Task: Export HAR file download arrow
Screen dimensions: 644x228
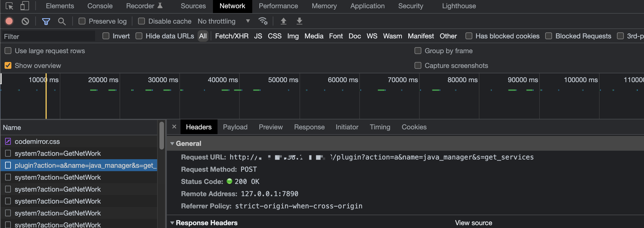Action: click(x=300, y=21)
